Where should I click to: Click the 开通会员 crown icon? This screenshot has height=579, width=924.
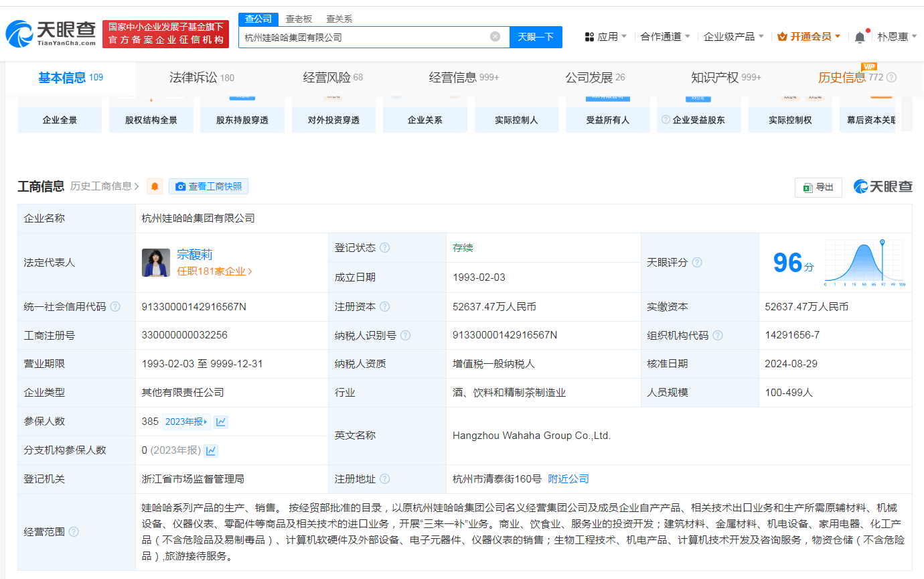(x=782, y=37)
